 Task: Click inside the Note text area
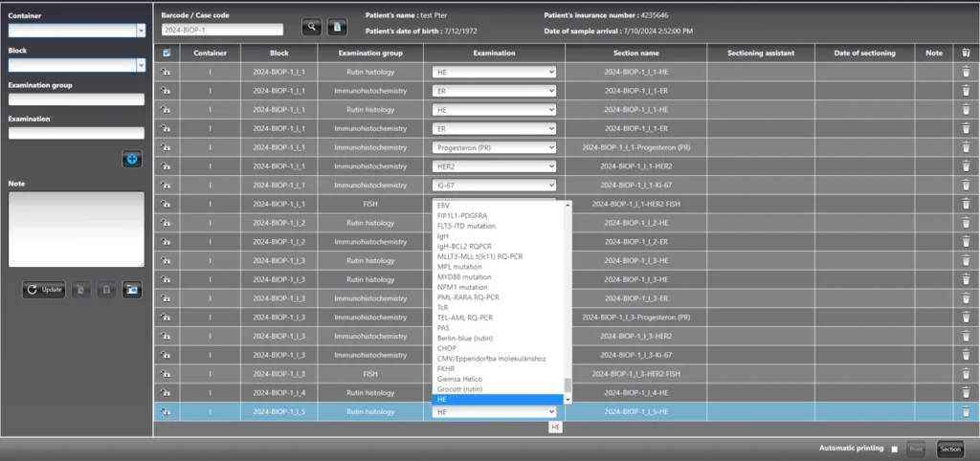coord(77,230)
